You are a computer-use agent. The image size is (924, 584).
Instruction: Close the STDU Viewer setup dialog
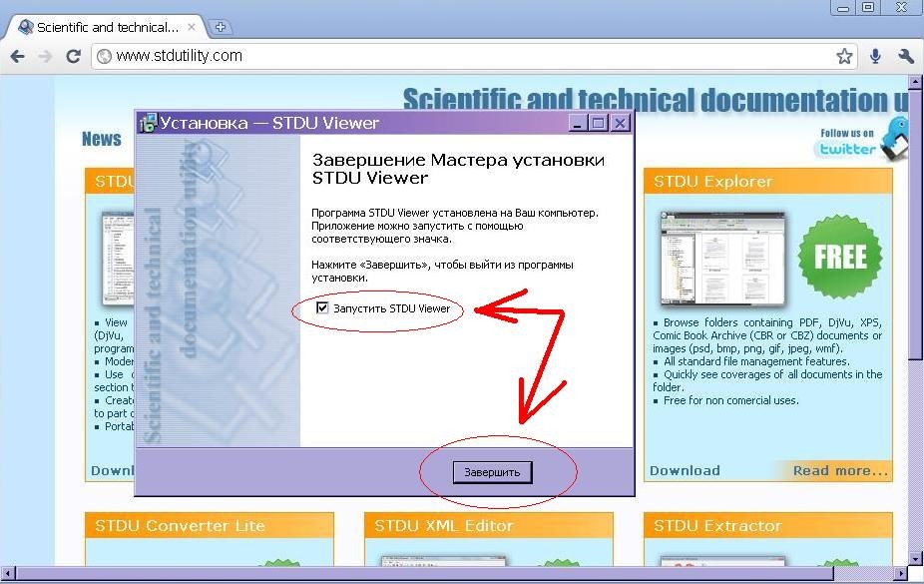[x=620, y=123]
